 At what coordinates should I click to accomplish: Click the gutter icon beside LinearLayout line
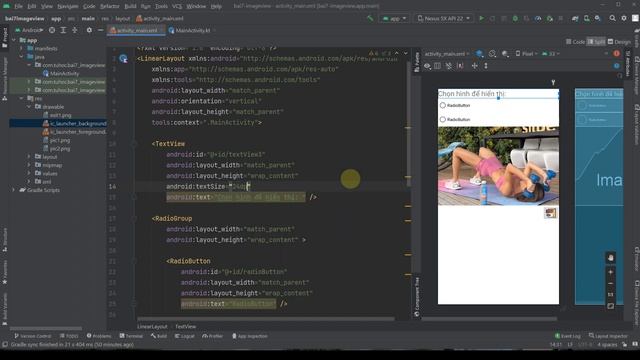pos(123,59)
